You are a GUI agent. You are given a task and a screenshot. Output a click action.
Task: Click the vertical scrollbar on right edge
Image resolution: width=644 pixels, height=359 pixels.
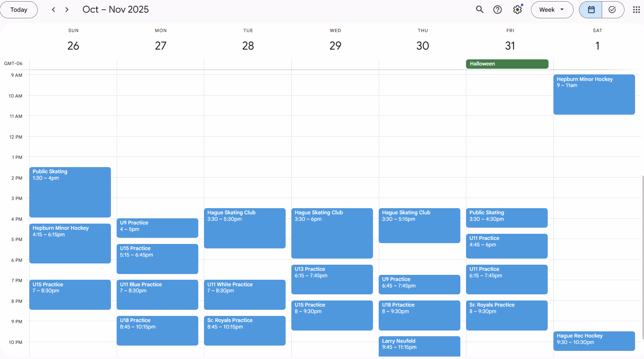tap(642, 256)
